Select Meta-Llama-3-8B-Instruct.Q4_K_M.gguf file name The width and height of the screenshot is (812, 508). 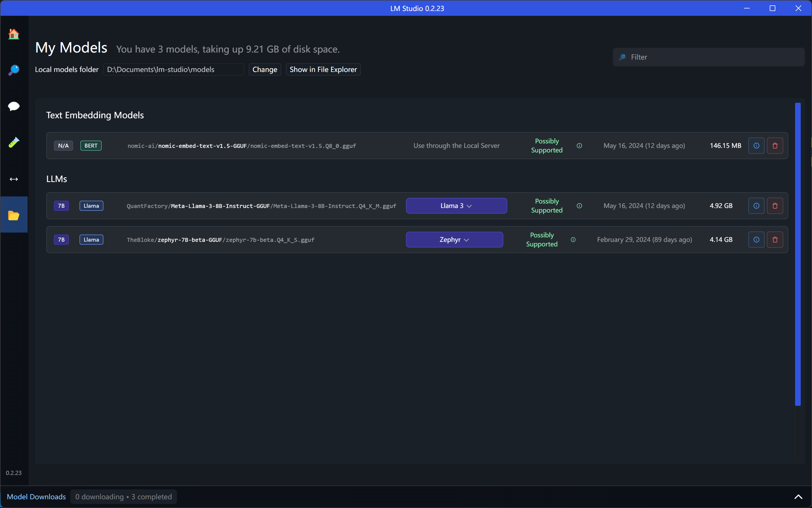[335, 206]
